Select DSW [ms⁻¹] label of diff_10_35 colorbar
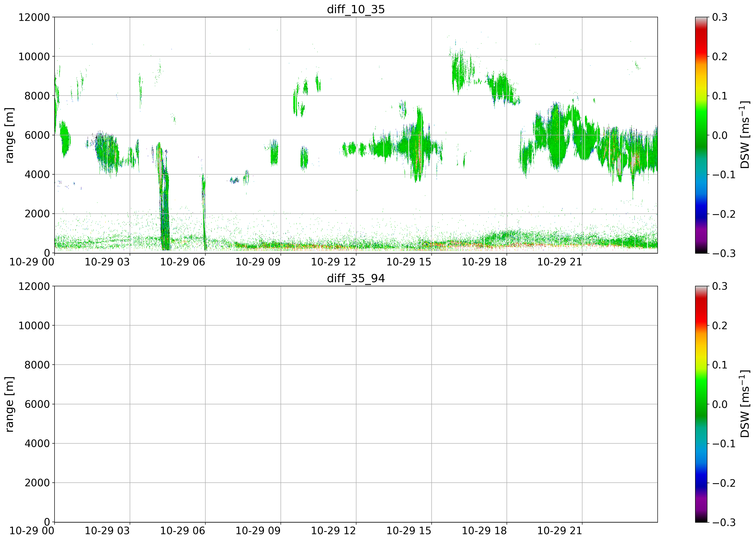 click(x=745, y=135)
